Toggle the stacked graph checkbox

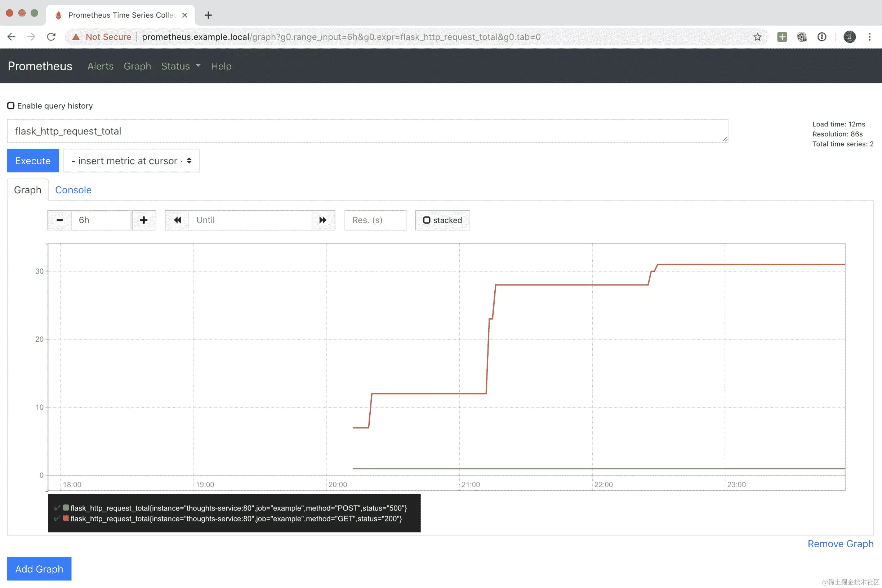[427, 220]
